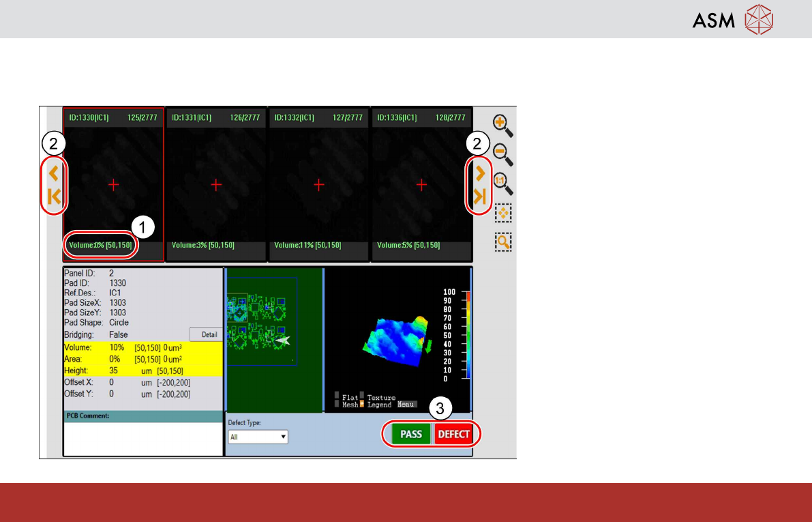
Task: Select pad thumbnail ID:1331(IC1)
Action: pyautogui.click(x=216, y=184)
